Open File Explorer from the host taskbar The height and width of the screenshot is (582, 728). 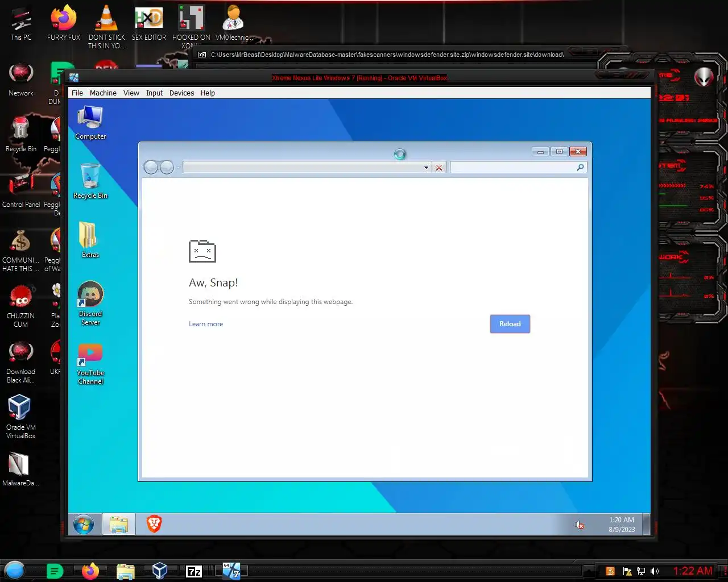125,571
